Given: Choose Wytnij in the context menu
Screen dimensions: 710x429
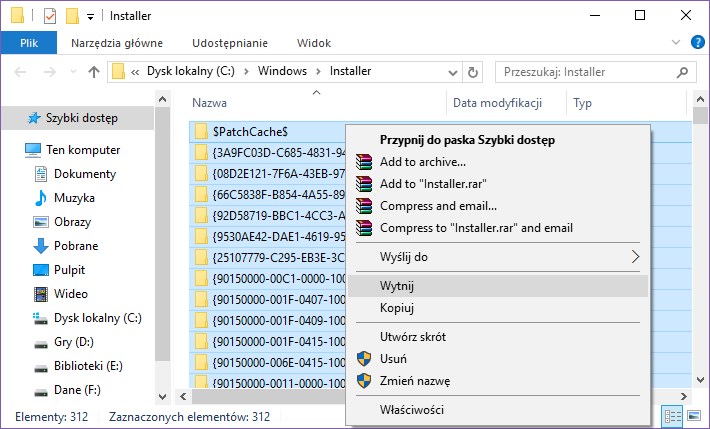Looking at the screenshot, I should click(x=498, y=286).
